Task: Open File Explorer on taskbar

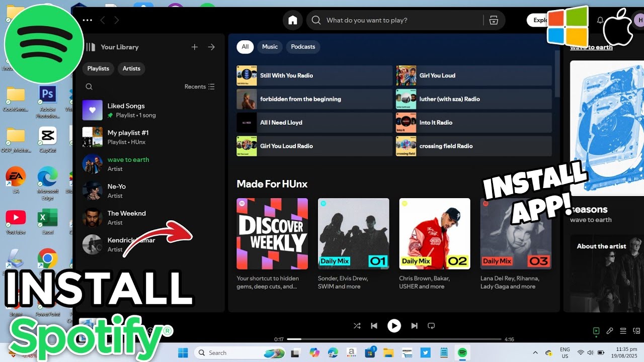Action: pos(388,352)
